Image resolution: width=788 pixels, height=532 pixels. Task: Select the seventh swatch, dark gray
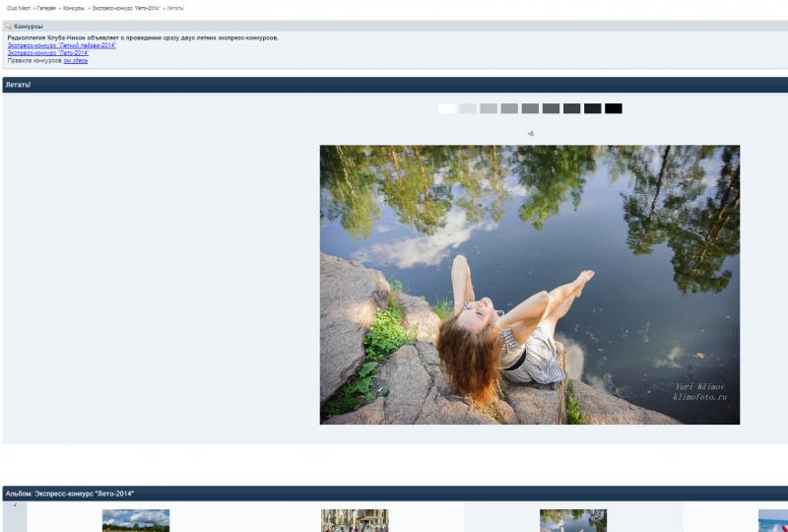click(x=572, y=108)
